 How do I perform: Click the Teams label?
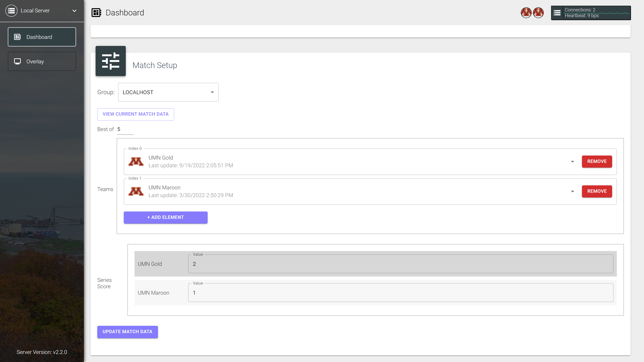[105, 189]
